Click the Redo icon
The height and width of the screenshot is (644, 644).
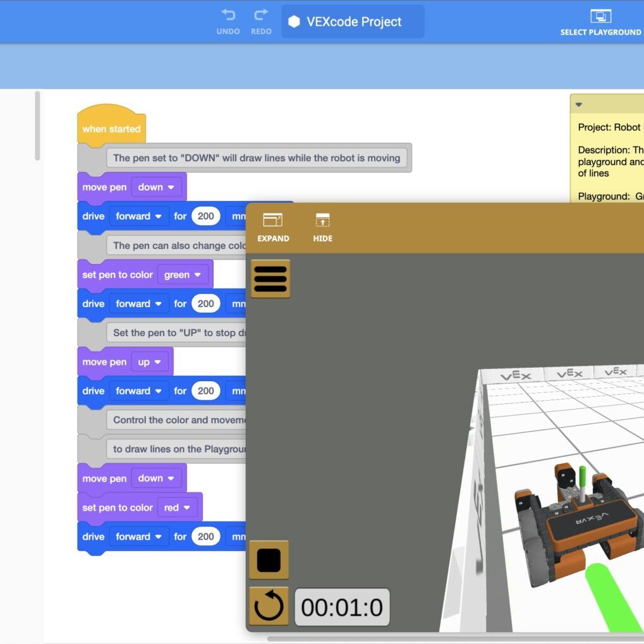click(x=261, y=21)
